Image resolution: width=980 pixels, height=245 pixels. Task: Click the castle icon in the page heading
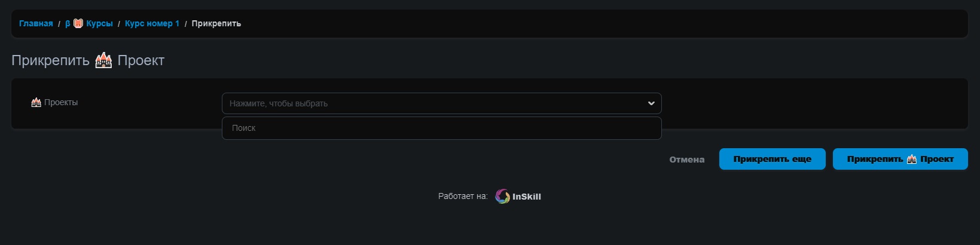[103, 60]
